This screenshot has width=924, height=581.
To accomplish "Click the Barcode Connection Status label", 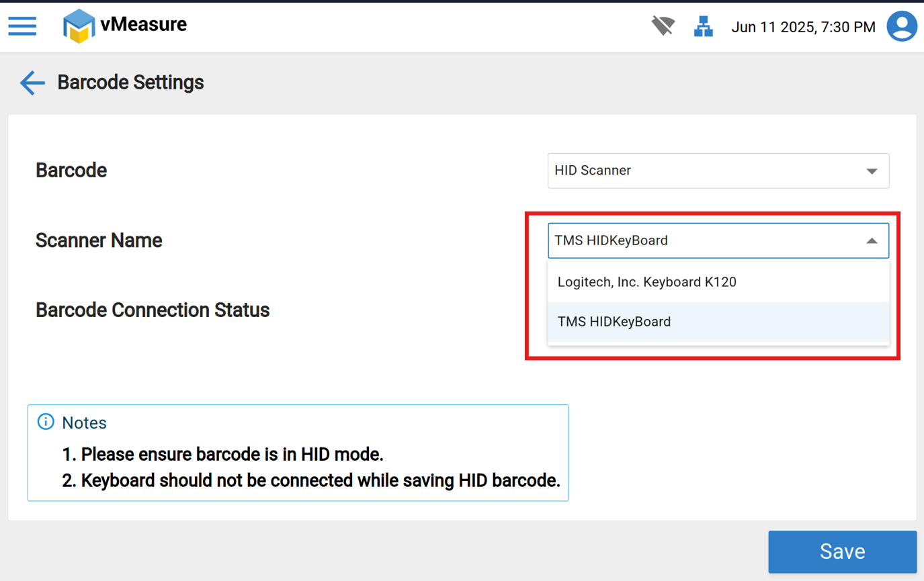I will coord(153,310).
